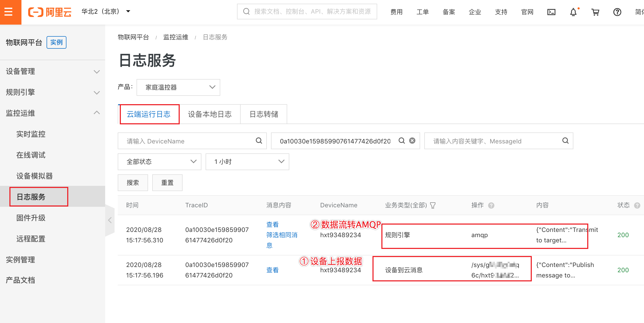Collapse the left sidebar with arrow handle

[110, 220]
